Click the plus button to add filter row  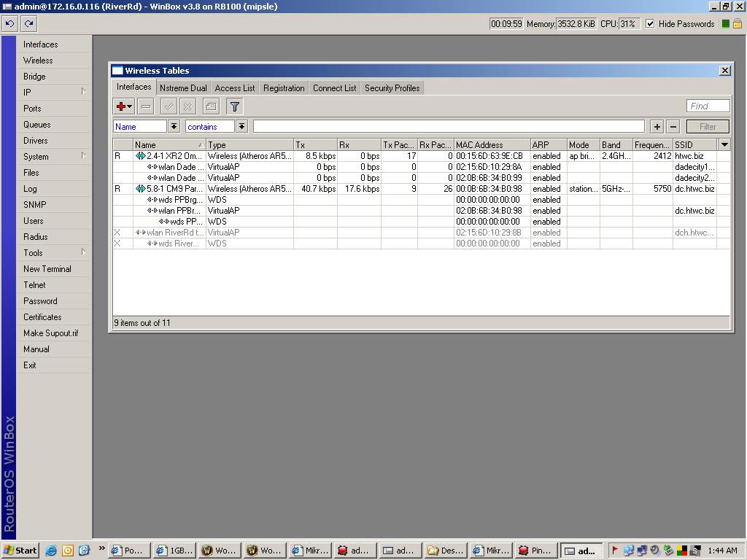tap(657, 127)
